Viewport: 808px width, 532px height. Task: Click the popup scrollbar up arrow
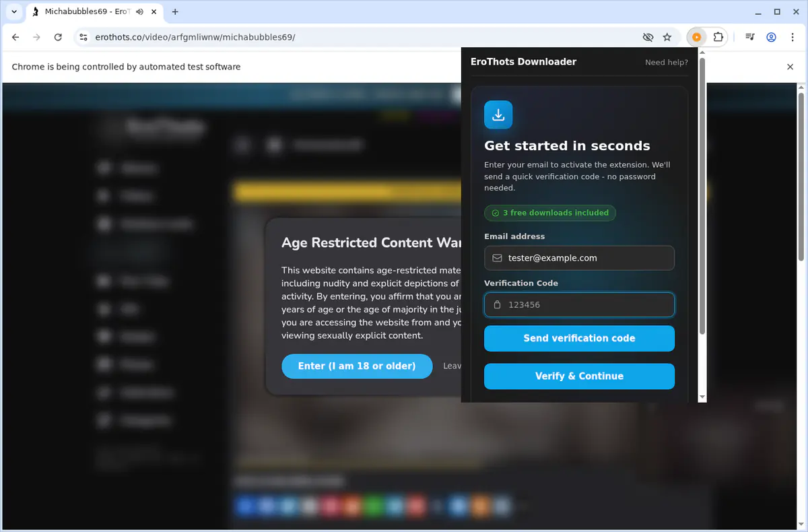[x=702, y=52]
